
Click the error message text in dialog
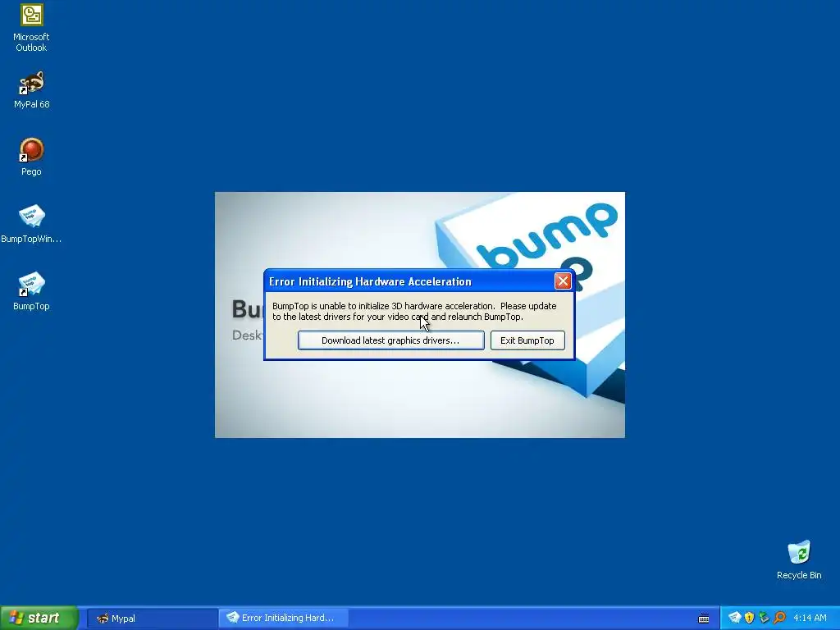[414, 311]
